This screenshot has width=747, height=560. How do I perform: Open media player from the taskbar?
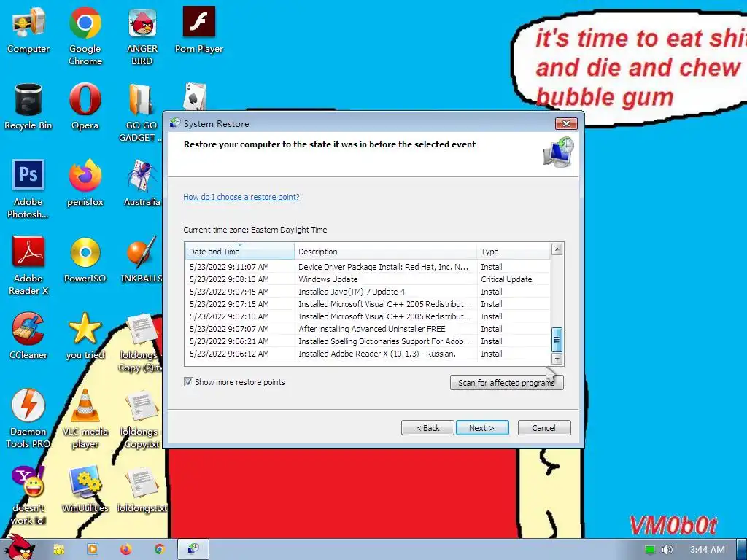click(x=93, y=550)
